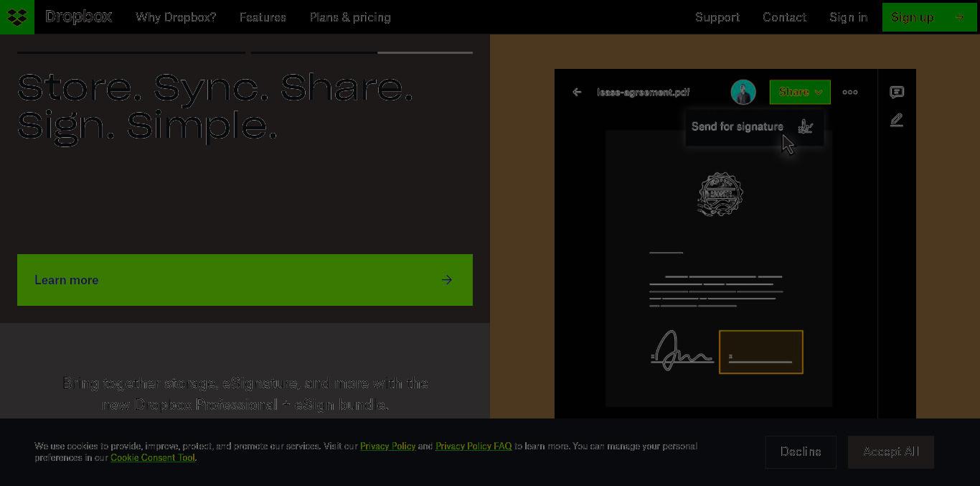Click the Learn more button
The width and height of the screenshot is (980, 486).
click(245, 280)
